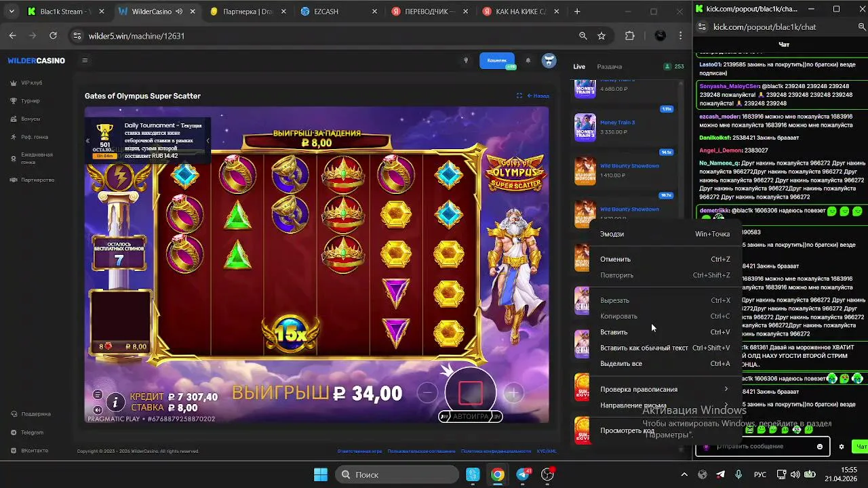Increase the bet with plus button
Viewport: 868px width, 488px height.
click(x=513, y=392)
